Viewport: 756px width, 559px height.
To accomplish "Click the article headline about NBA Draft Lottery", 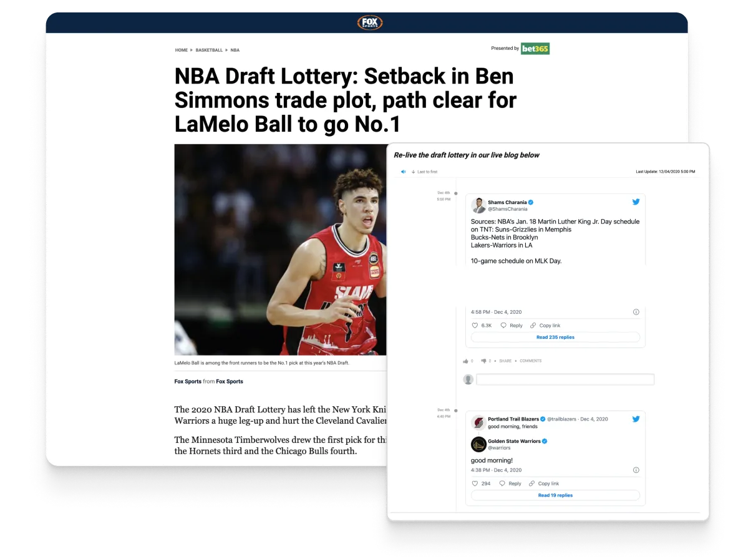I will point(346,100).
